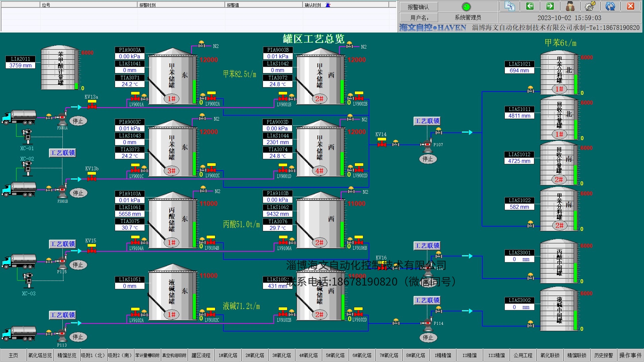Click 工艺联锁 button above pump P107
Viewport: 644px width, 362px height.
click(x=427, y=121)
